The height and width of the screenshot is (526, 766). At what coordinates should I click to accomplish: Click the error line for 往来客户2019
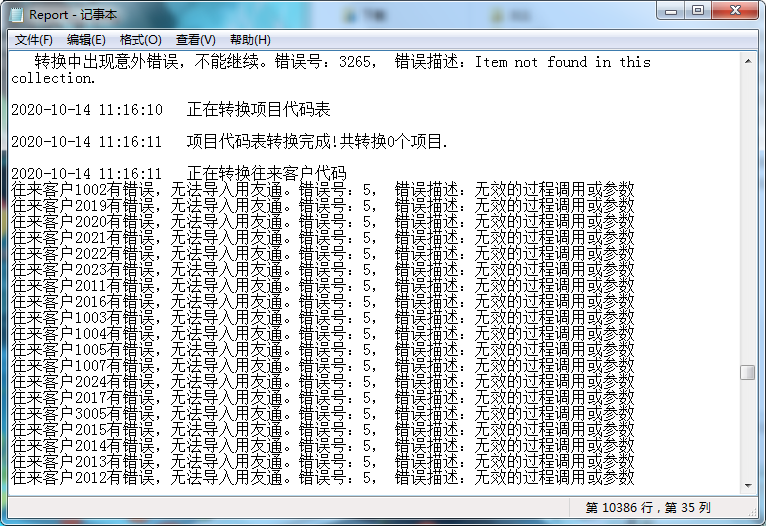tap(322, 206)
